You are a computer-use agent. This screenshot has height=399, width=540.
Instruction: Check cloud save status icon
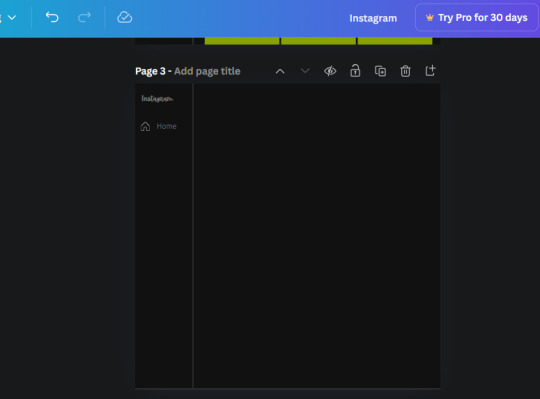[124, 17]
